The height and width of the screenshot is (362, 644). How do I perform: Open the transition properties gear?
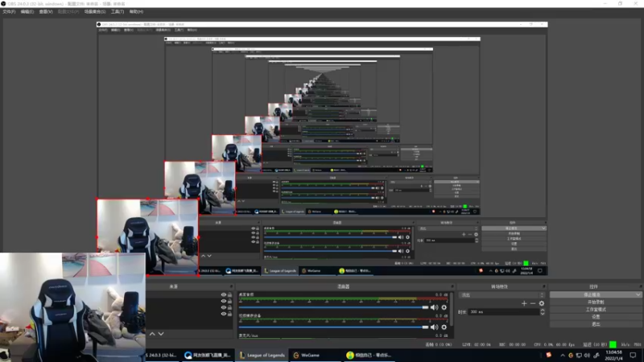542,303
